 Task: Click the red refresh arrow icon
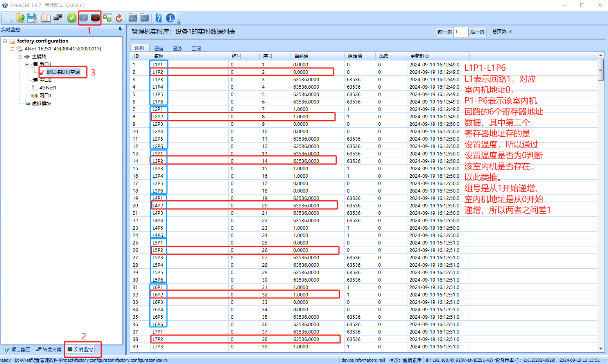119,18
